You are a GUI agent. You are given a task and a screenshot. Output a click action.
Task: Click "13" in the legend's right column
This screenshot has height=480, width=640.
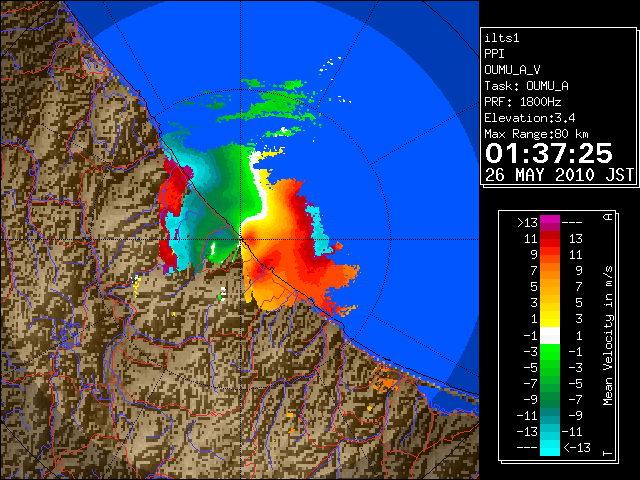[x=576, y=239]
